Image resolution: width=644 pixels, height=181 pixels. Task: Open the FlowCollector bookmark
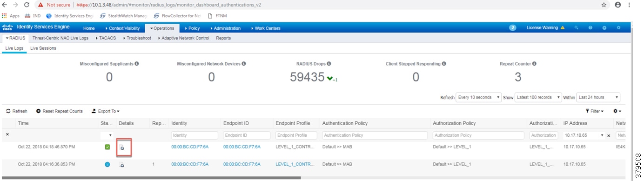(x=177, y=15)
